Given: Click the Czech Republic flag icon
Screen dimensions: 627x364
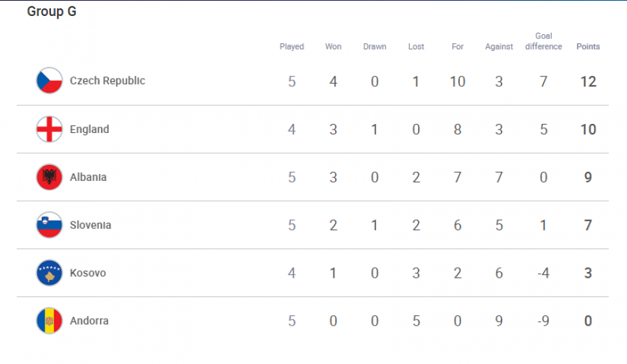Looking at the screenshot, I should (x=49, y=81).
